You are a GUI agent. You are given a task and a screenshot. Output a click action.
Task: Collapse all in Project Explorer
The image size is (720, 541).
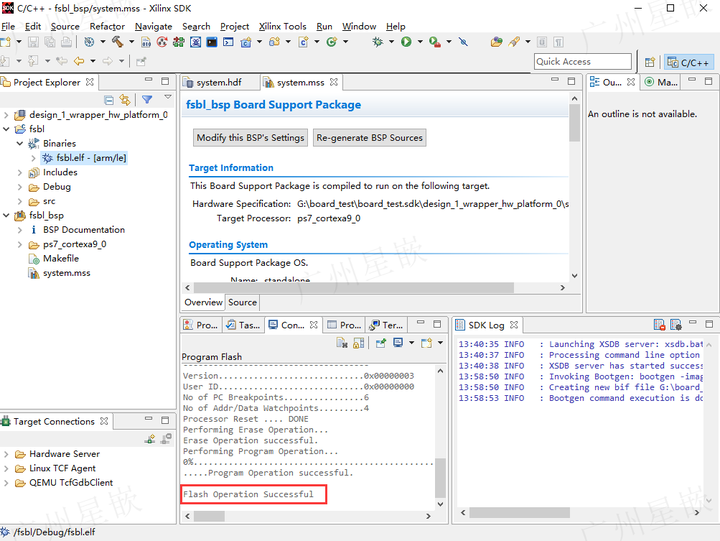pyautogui.click(x=109, y=100)
